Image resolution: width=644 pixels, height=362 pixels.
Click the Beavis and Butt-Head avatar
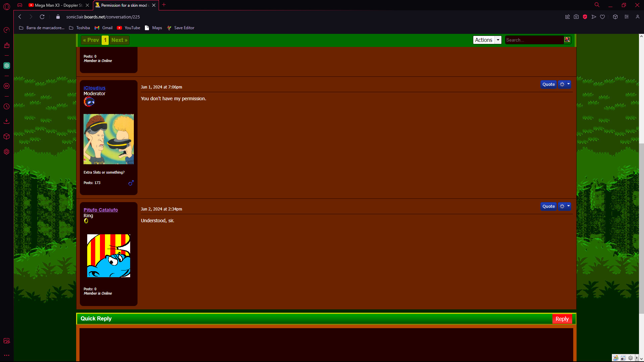click(108, 139)
